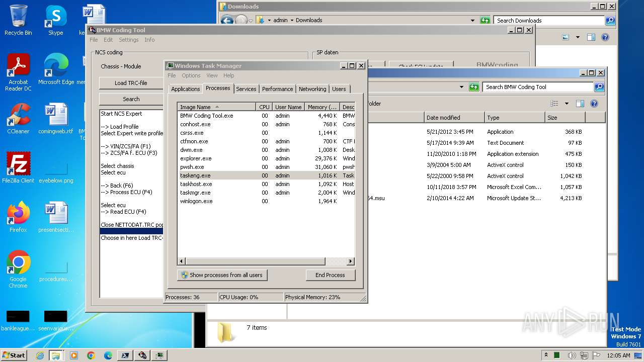Launch Firefox desktop shortcut
The image size is (644, 362).
pyautogui.click(x=18, y=217)
